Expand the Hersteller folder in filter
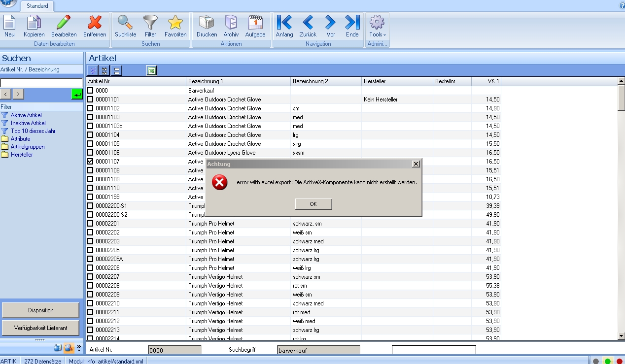This screenshot has width=625, height=364. pos(22,155)
